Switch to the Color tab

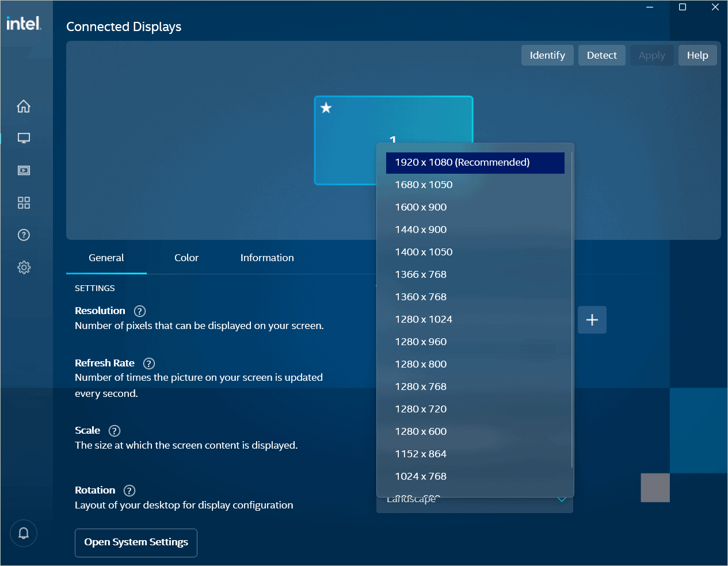pos(186,258)
